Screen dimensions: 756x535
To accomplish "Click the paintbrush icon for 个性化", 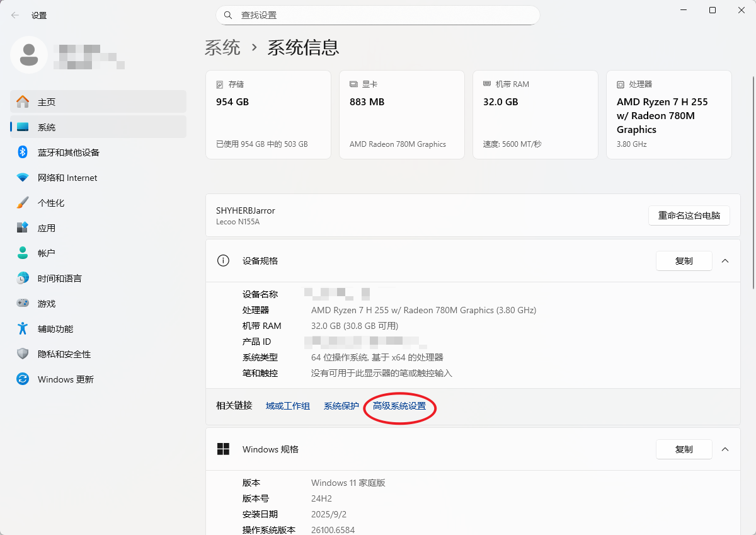I will pyautogui.click(x=23, y=202).
